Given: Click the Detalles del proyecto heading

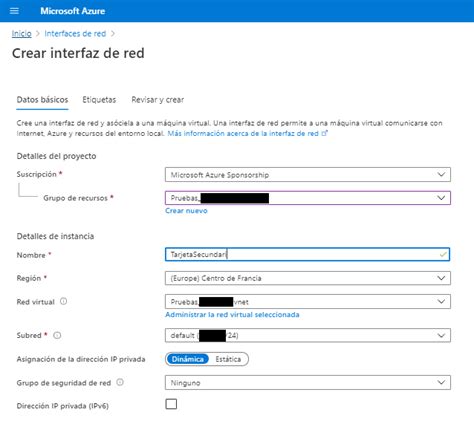Looking at the screenshot, I should coord(56,156).
